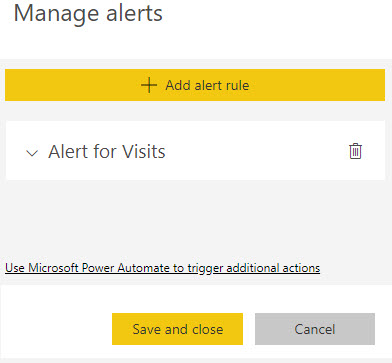Remove the Visits alert using bin icon
The image size is (392, 363).
[x=355, y=151]
